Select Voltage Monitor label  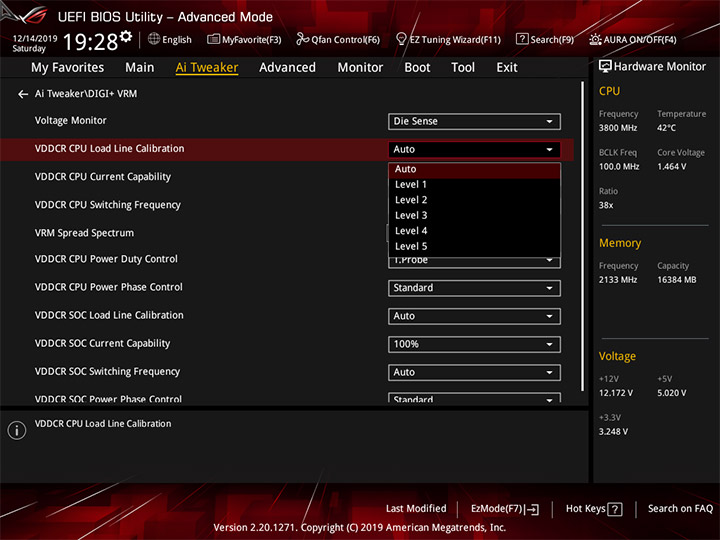pos(71,121)
